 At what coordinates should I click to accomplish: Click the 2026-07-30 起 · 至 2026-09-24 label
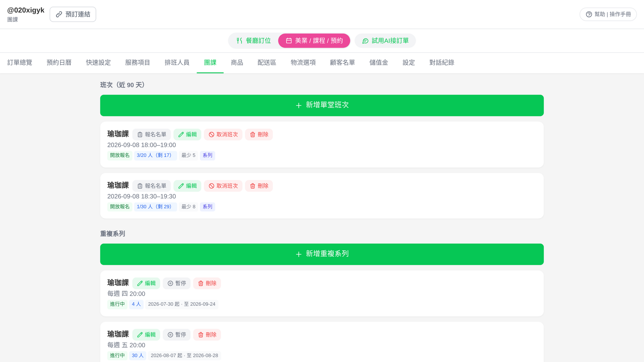point(181,304)
